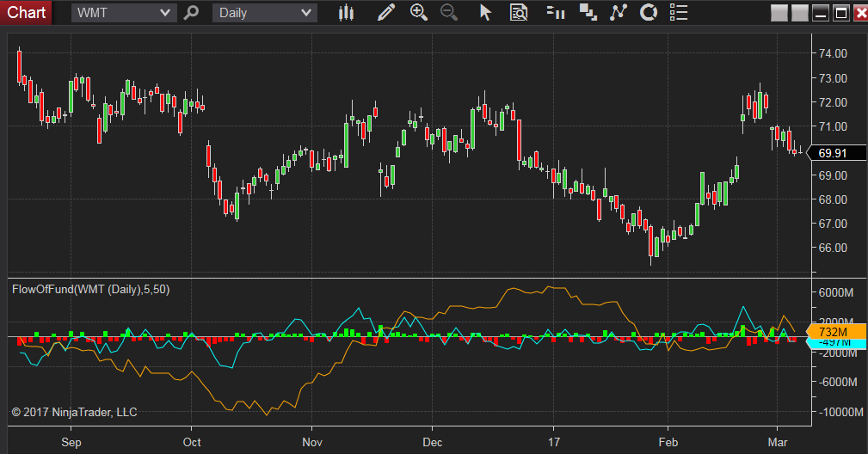Maximize the chart window
Screen dimensions: 868x454
(841, 13)
